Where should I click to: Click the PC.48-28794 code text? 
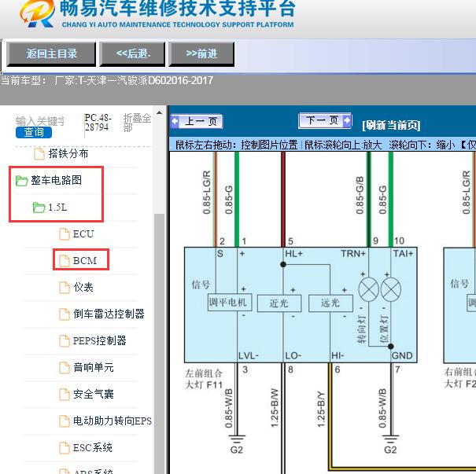click(x=98, y=122)
